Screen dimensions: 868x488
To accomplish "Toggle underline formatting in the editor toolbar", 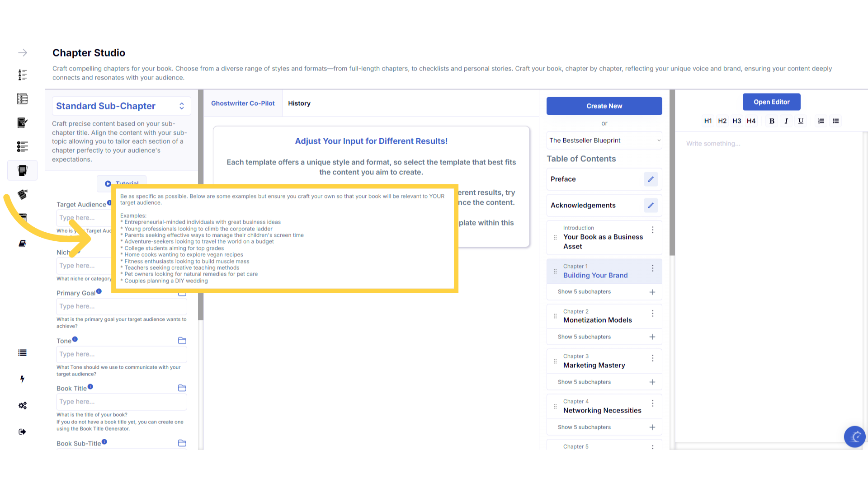I will tap(801, 121).
